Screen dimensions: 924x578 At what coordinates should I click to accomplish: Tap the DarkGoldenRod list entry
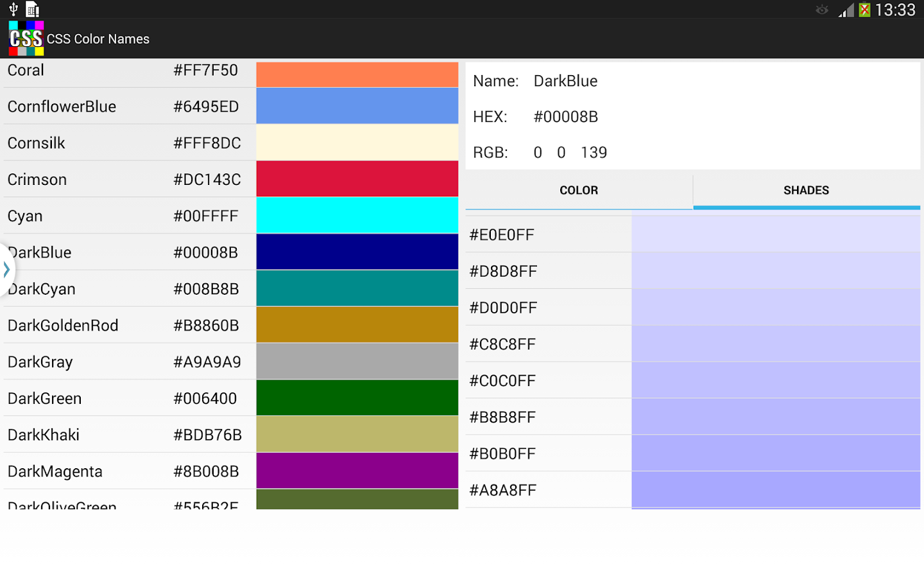[128, 326]
